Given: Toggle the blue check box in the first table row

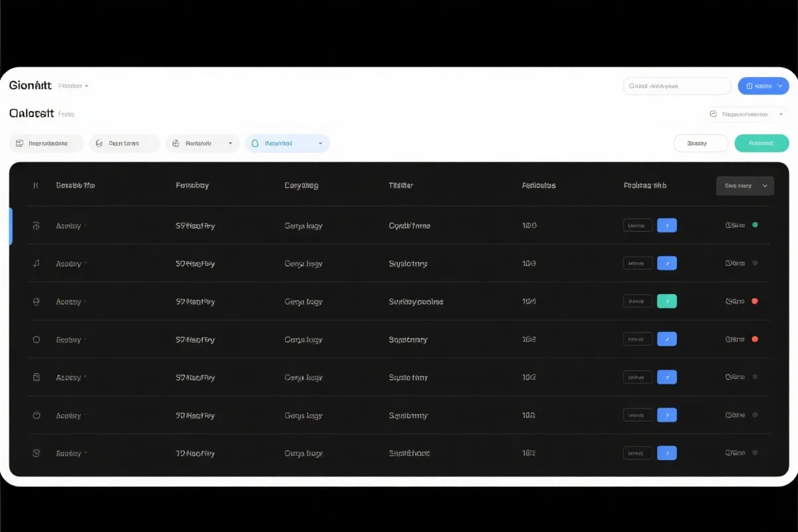Looking at the screenshot, I should coord(666,225).
